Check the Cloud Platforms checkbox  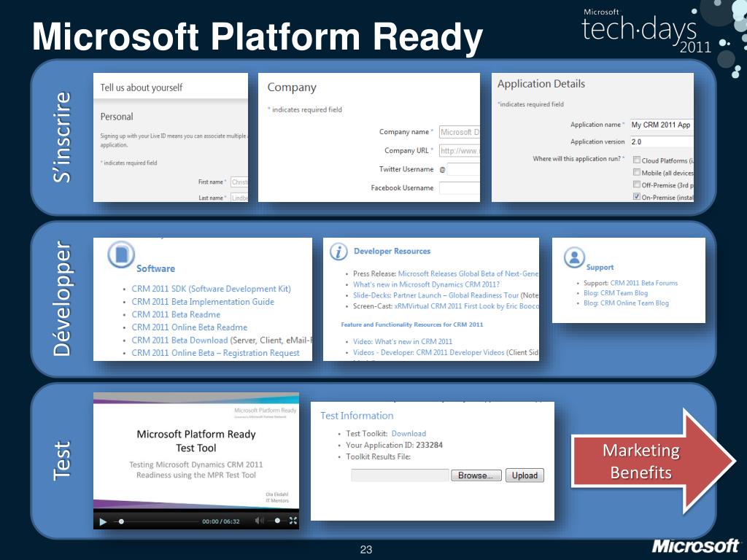636,160
